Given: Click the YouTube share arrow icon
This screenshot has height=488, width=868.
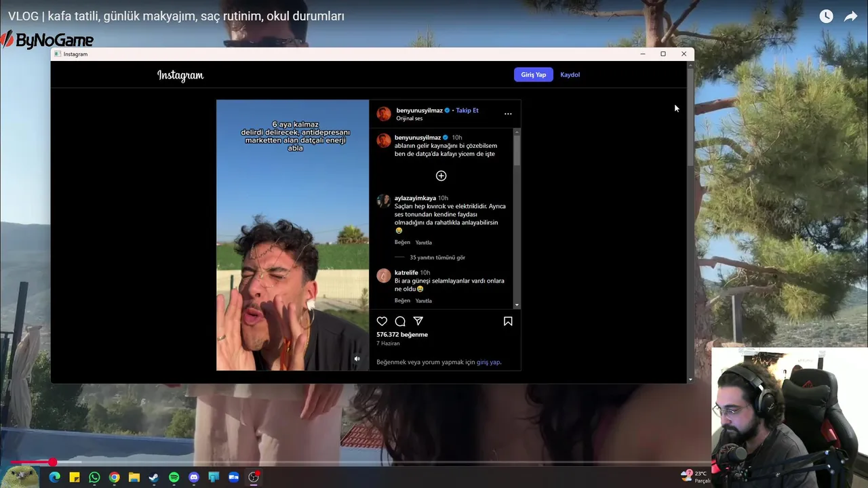Looking at the screenshot, I should click(x=850, y=16).
